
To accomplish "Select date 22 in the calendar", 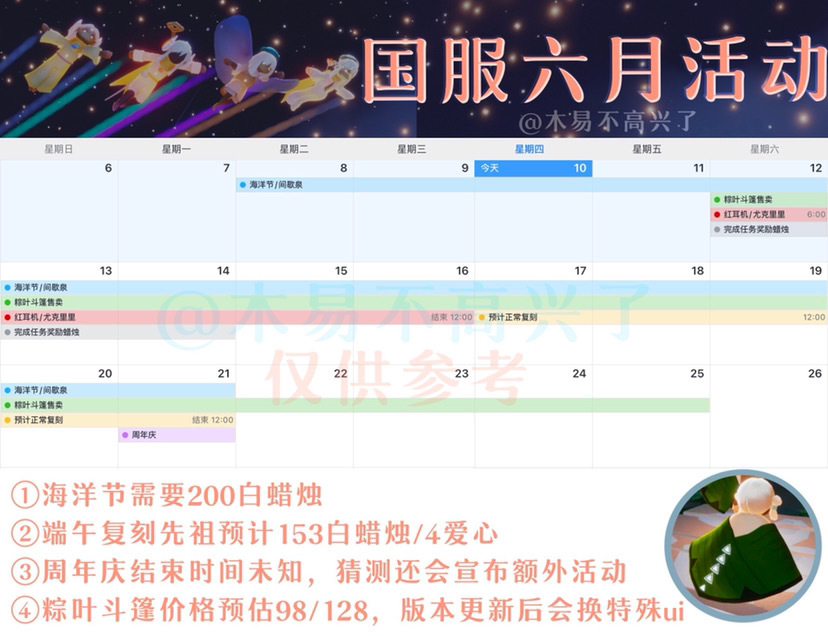I will click(341, 373).
